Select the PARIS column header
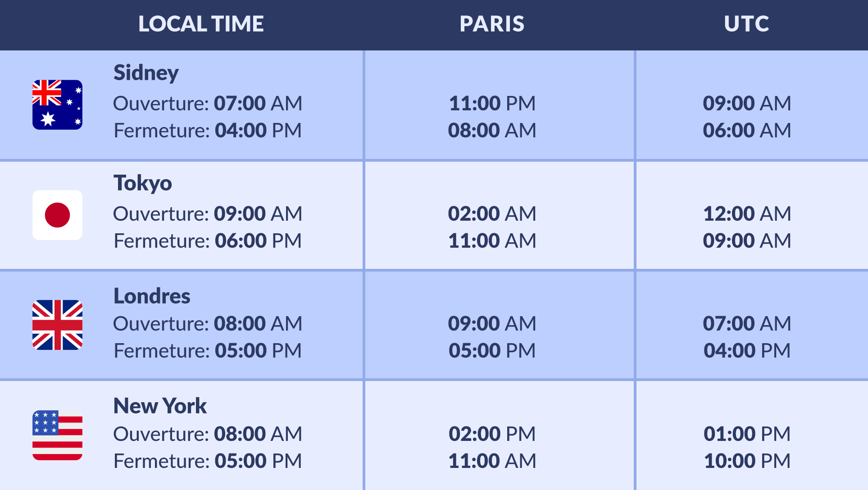Screen dimensions: 868x490 (492, 24)
